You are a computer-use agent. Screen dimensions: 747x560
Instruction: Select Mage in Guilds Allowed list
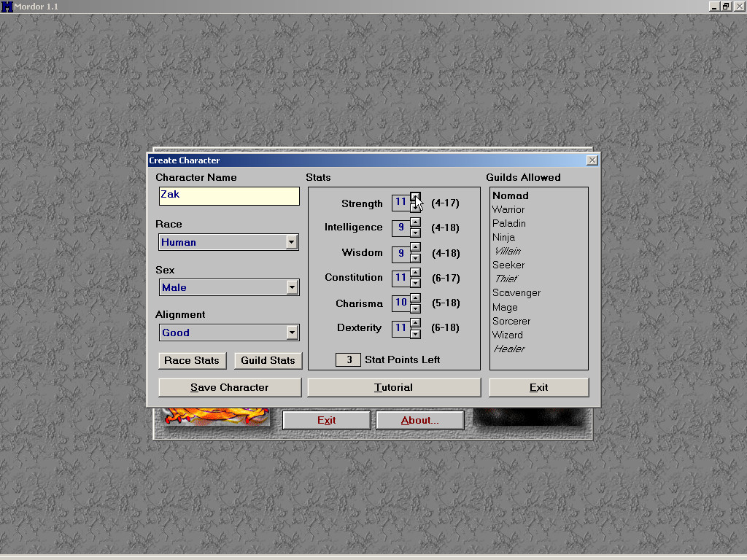click(505, 307)
